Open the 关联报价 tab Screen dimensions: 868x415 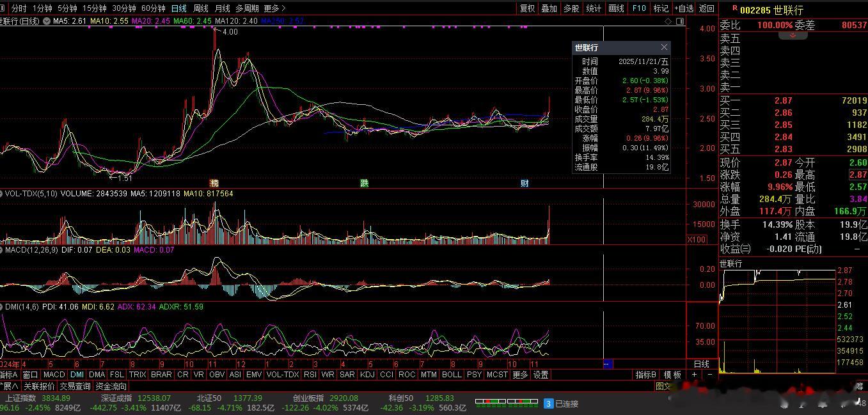[x=39, y=386]
